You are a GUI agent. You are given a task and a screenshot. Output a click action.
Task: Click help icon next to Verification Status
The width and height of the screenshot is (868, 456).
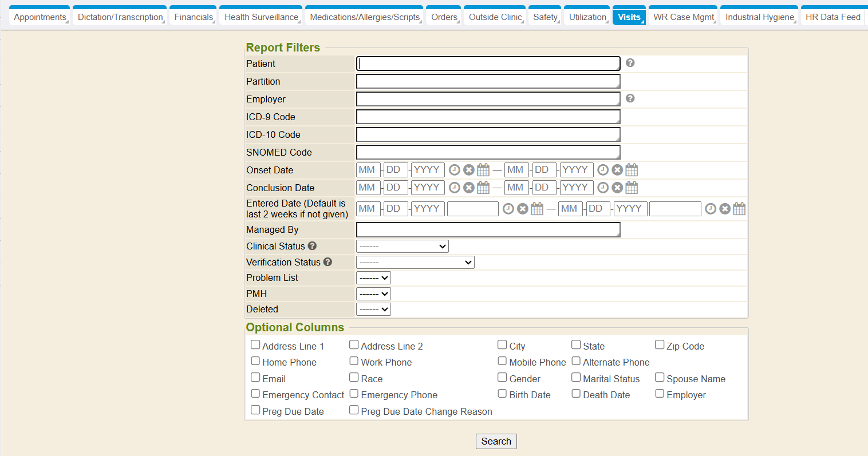click(x=328, y=262)
